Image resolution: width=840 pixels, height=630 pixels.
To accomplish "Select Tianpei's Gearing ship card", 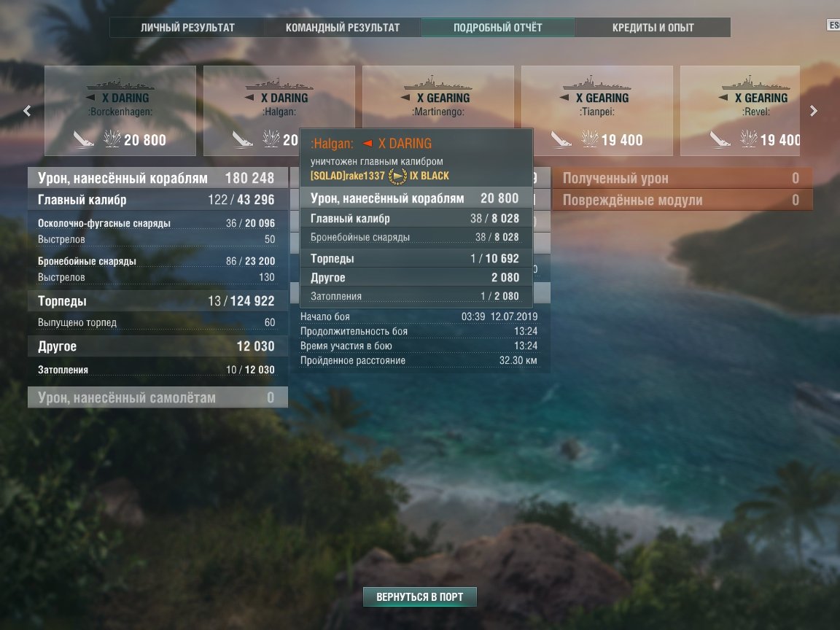I will [x=596, y=111].
